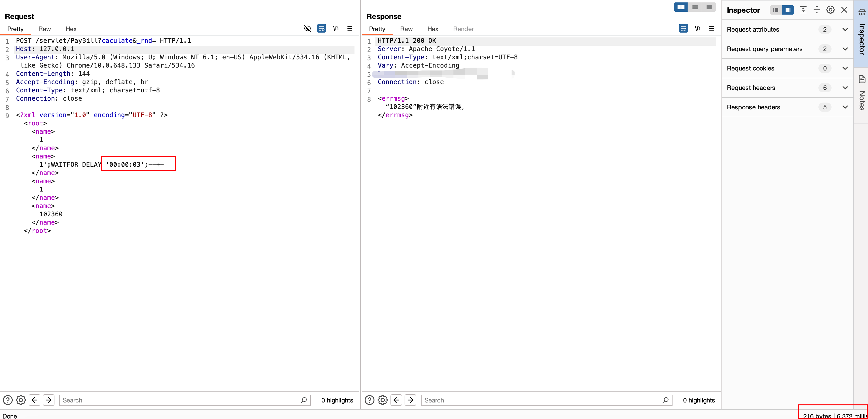Click the Done status text
The height and width of the screenshot is (419, 868).
click(x=10, y=416)
